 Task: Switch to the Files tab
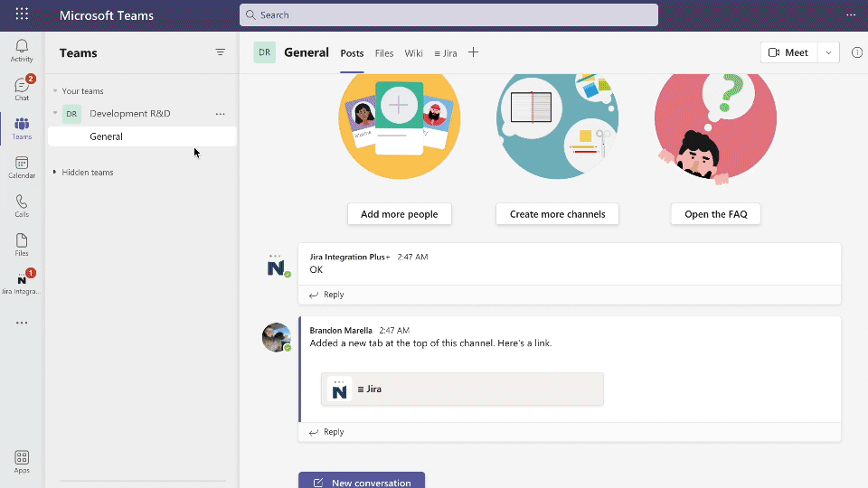click(384, 53)
